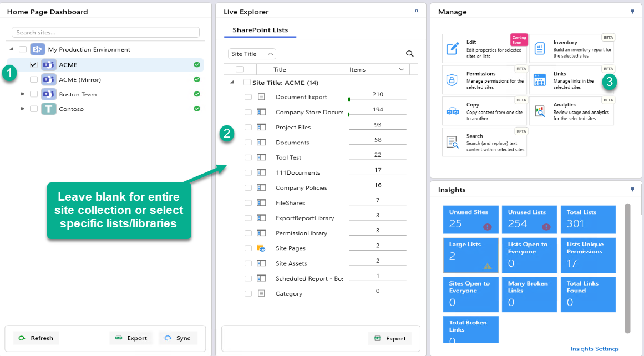Click the Refresh button

click(36, 338)
